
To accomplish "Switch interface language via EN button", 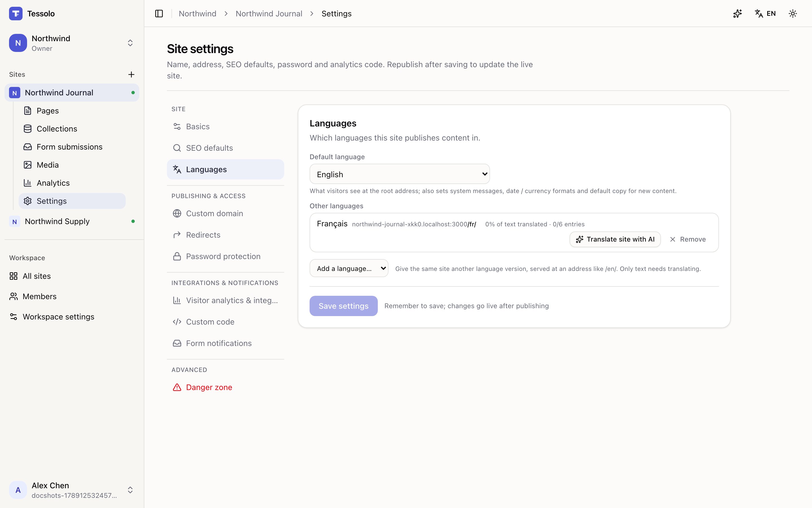I will click(x=765, y=14).
